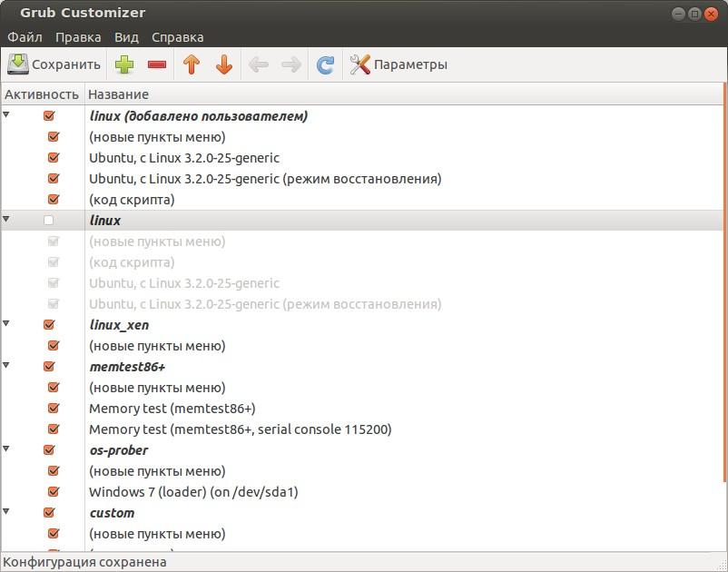The height and width of the screenshot is (572, 728).
Task: Select the linux_xen row
Action: point(362,324)
